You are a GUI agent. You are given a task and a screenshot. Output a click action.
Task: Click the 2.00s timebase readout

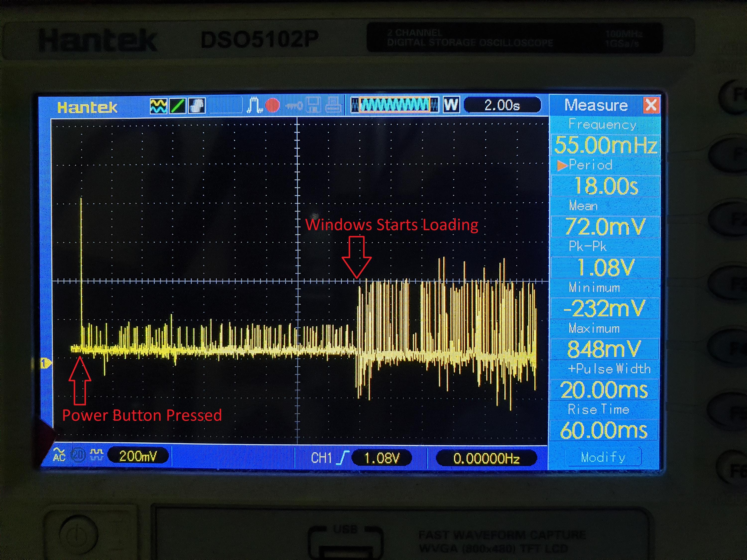(x=502, y=105)
